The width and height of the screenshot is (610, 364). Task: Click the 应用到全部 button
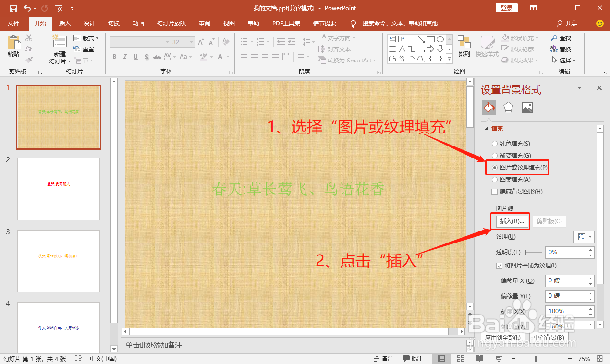503,337
